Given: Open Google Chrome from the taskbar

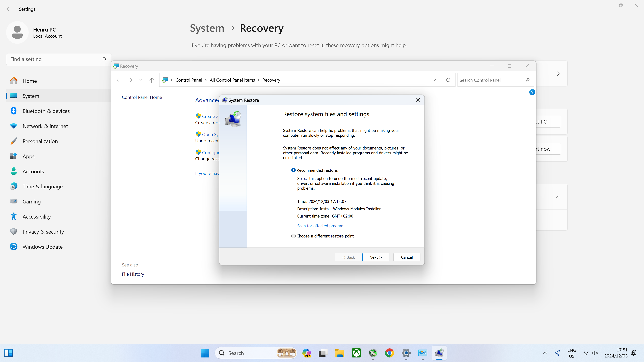Looking at the screenshot, I should [x=389, y=353].
